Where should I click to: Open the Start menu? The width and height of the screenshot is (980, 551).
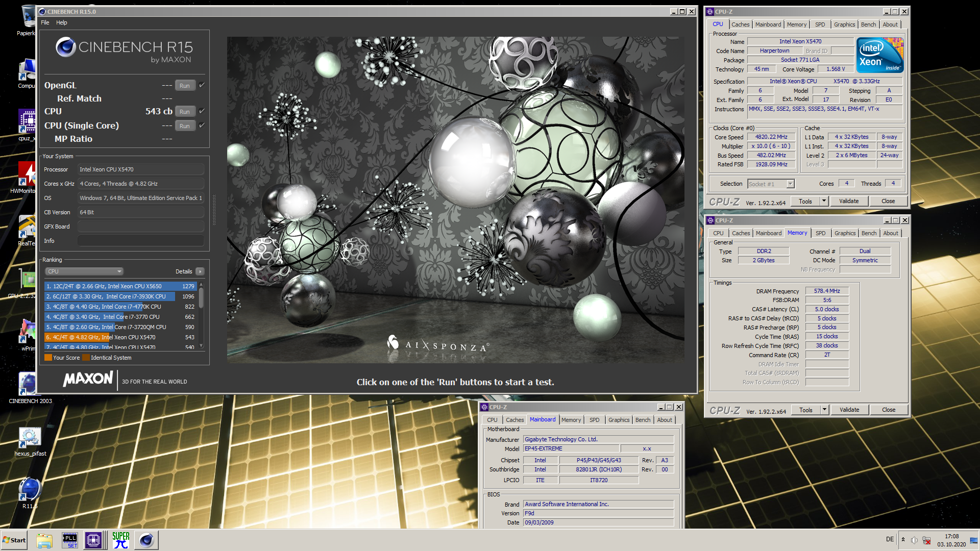[14, 540]
